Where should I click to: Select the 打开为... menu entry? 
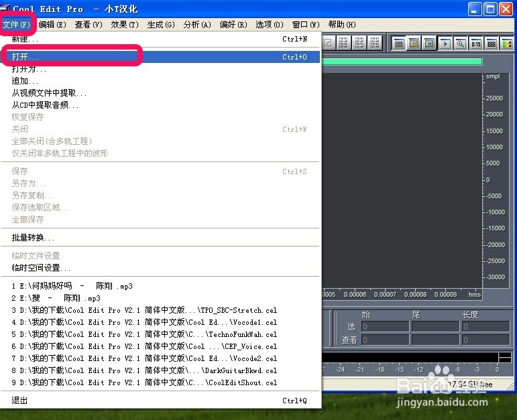tap(160, 69)
